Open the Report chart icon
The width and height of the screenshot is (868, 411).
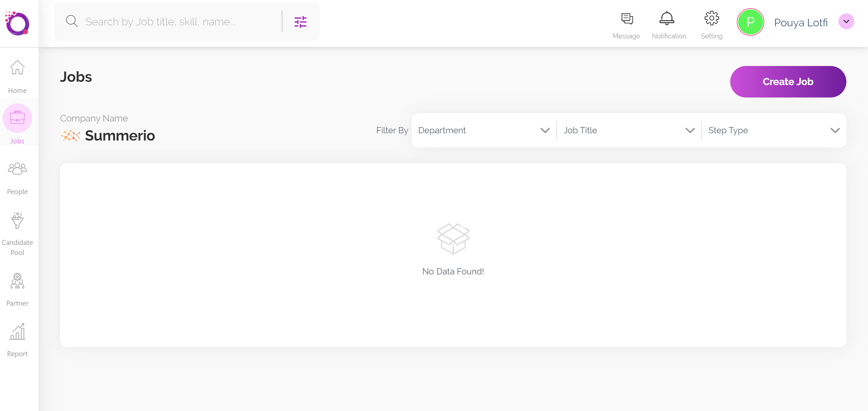click(17, 332)
